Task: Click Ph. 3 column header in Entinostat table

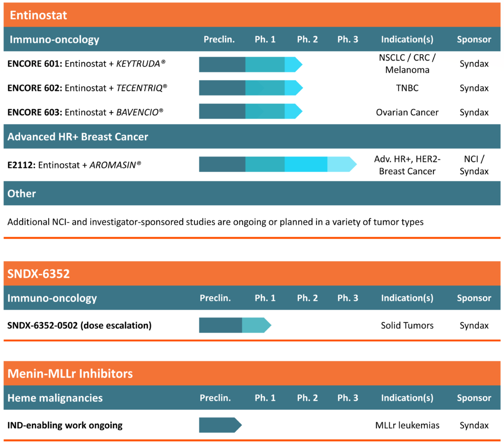Action: (x=347, y=39)
